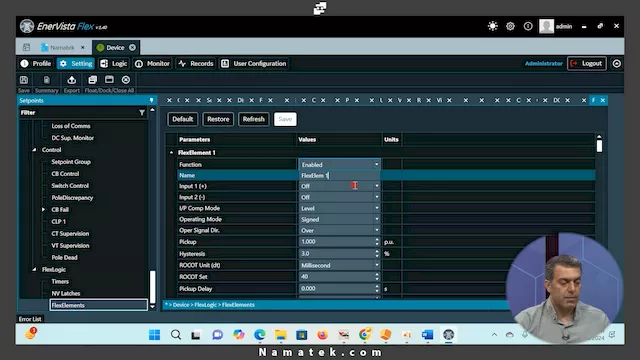This screenshot has width=640, height=360.
Task: Expand the CB Fail tree node
Action: 43,209
